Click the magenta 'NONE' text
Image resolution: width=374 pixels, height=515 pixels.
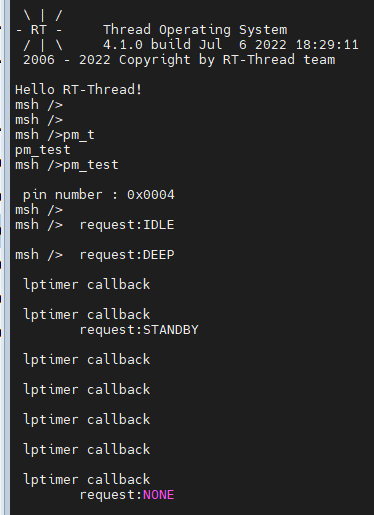tap(159, 495)
